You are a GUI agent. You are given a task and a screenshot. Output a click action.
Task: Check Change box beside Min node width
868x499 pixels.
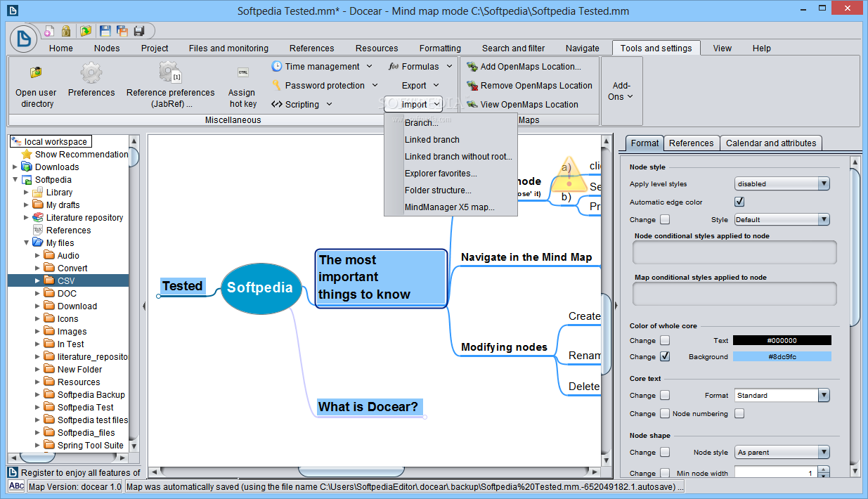click(x=665, y=473)
